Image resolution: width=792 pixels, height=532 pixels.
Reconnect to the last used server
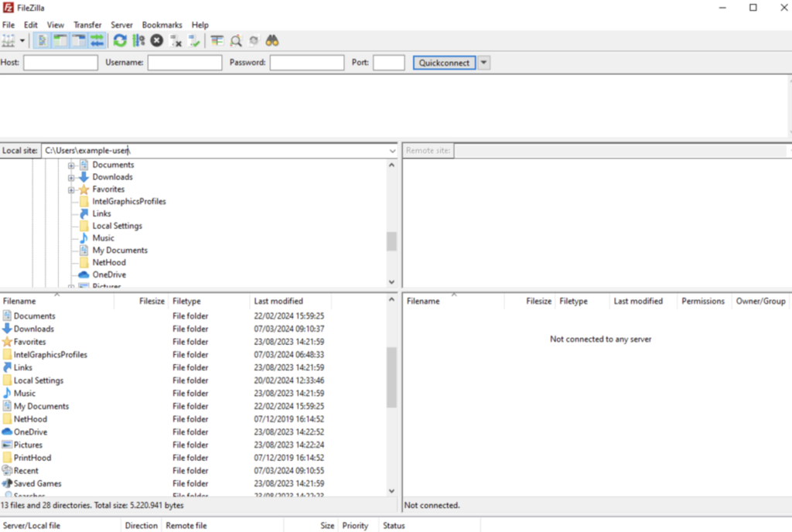point(195,40)
